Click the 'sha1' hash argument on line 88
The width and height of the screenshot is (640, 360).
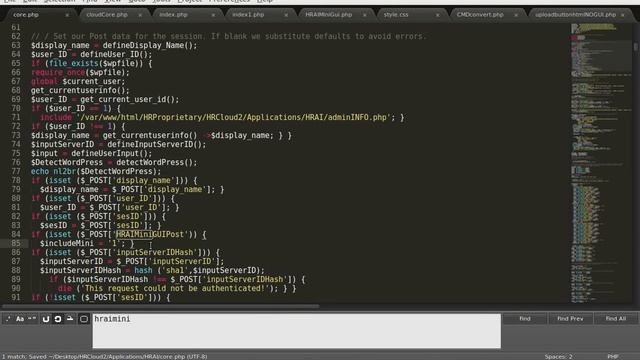pyautogui.click(x=175, y=271)
